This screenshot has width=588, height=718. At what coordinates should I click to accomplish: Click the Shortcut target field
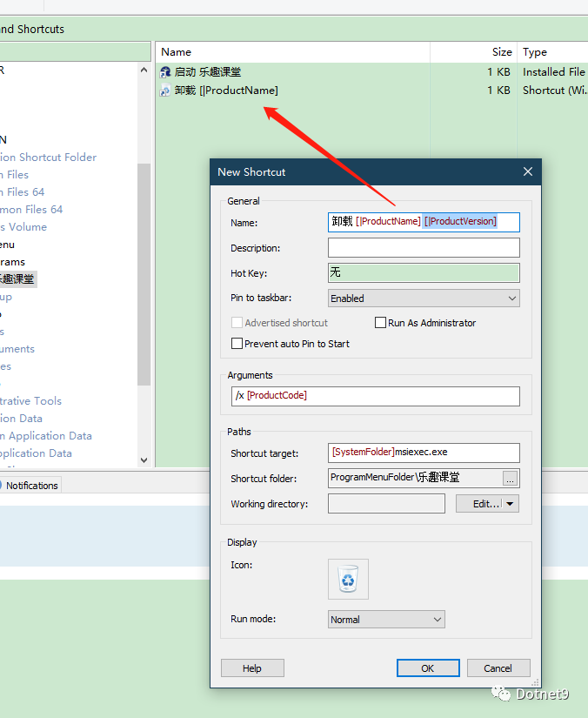pyautogui.click(x=424, y=453)
